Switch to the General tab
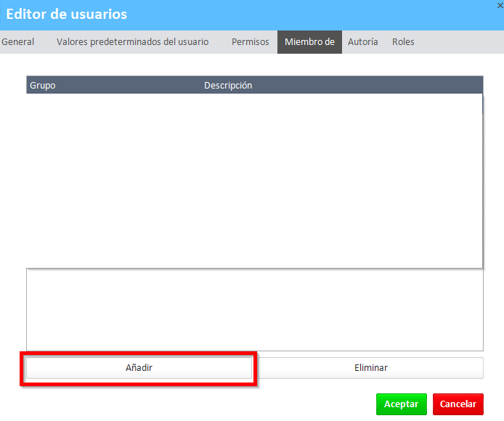The image size is (504, 421). [18, 42]
